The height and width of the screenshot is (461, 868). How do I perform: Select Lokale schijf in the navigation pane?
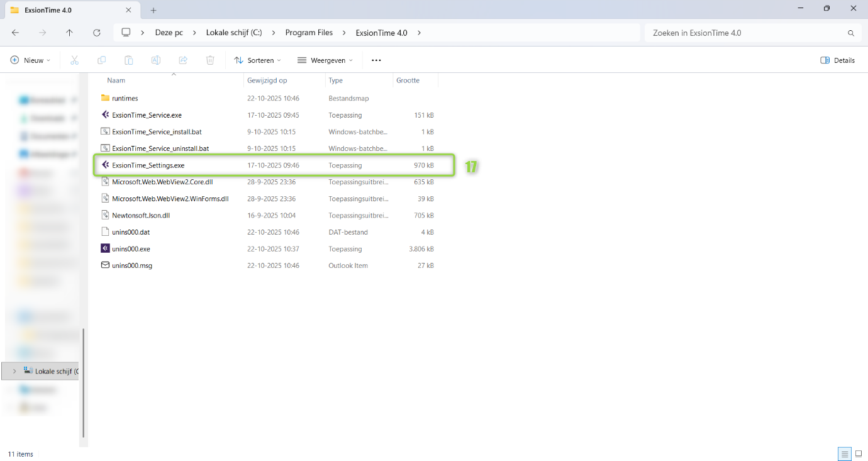pos(40,371)
